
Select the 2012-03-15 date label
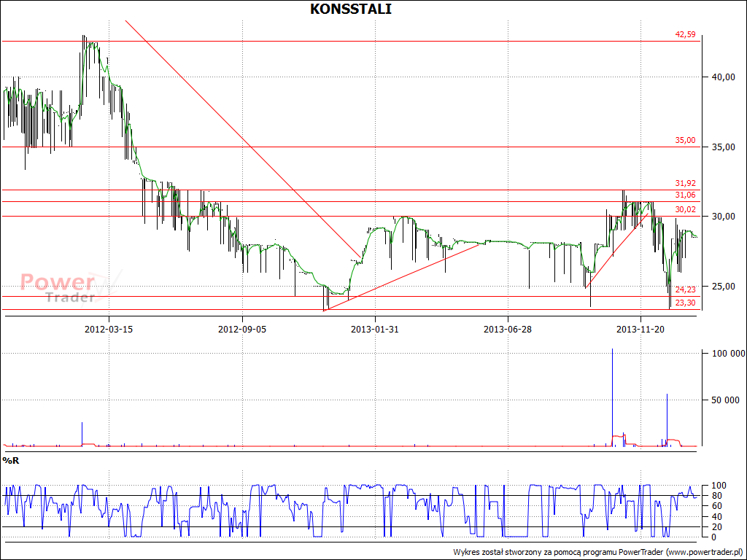[109, 330]
